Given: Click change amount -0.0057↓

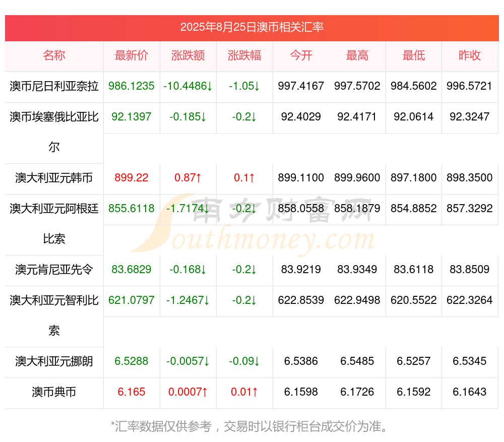Looking at the screenshot, I should click(188, 361).
